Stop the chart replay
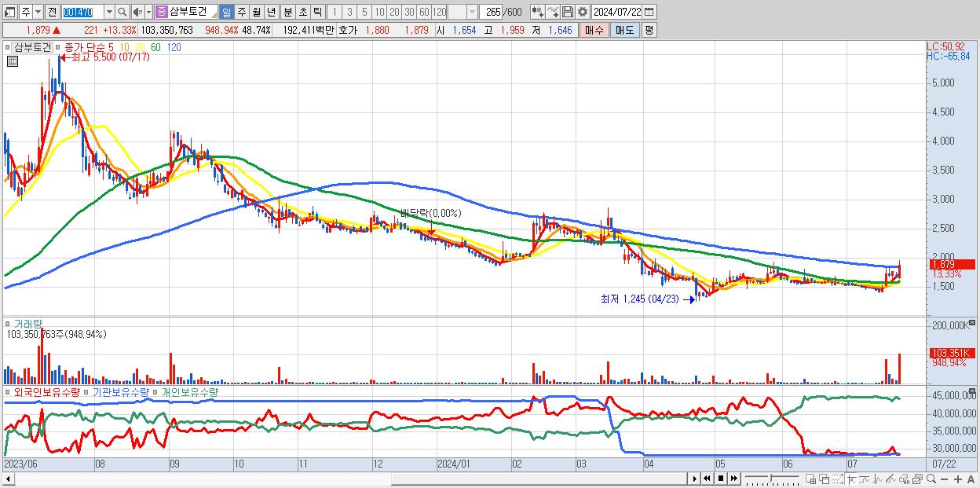980x488 pixels. [x=721, y=479]
